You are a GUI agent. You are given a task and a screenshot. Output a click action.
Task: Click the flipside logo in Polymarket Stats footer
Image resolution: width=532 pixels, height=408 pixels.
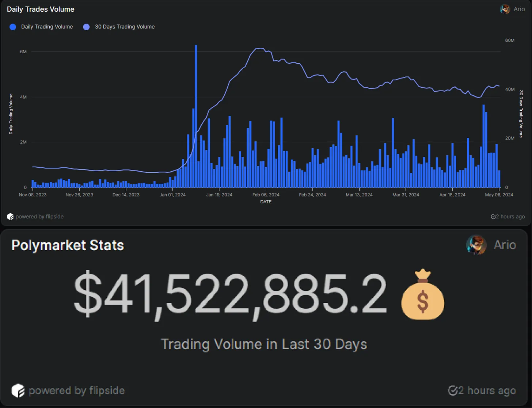click(18, 390)
